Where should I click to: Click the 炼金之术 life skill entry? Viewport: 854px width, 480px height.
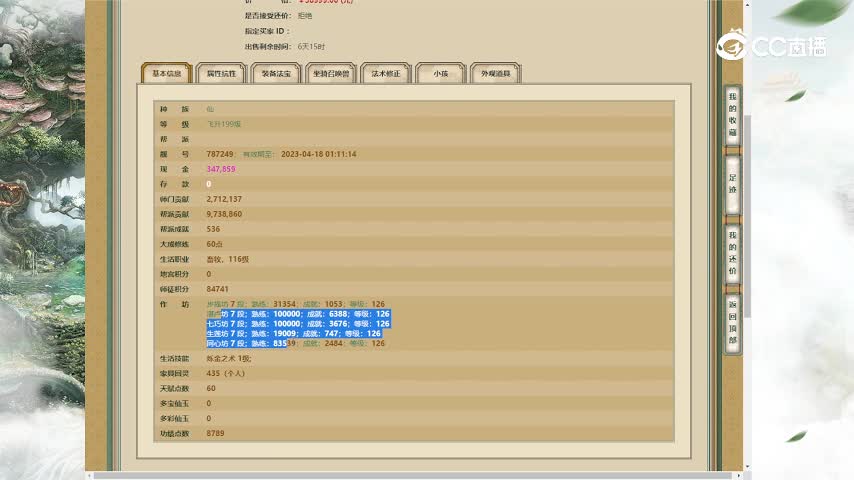[228, 358]
